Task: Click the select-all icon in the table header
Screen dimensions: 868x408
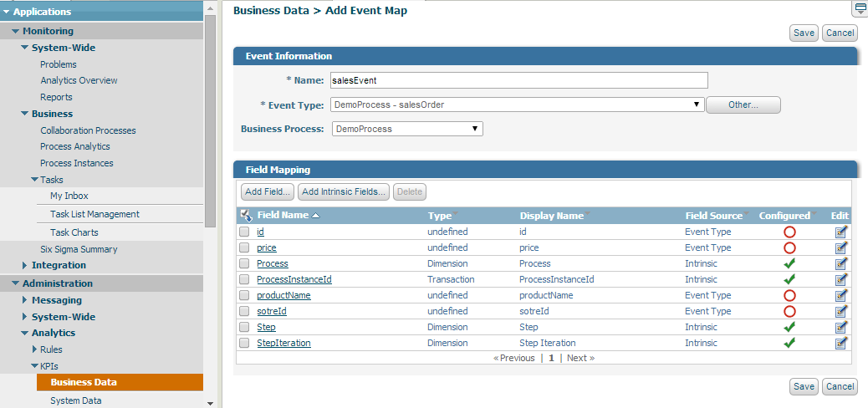Action: [246, 216]
